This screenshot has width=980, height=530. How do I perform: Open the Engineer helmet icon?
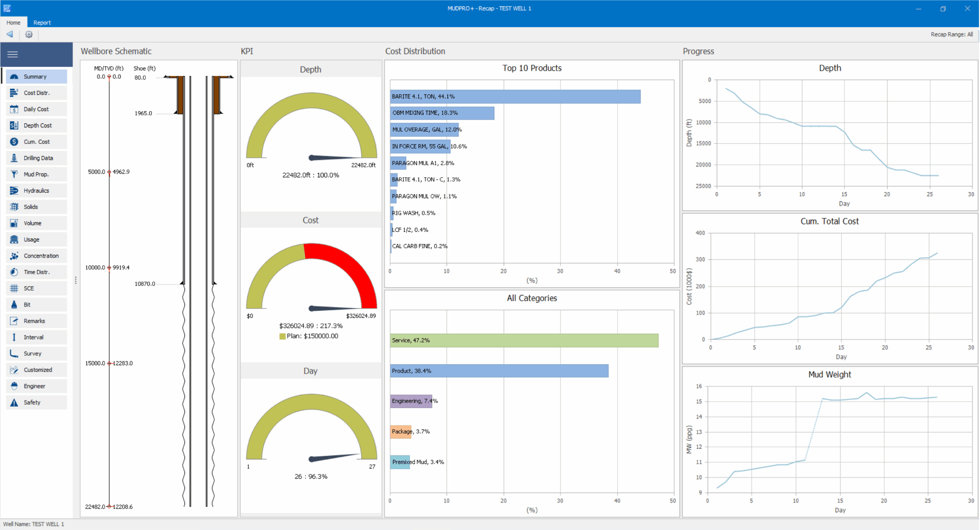point(14,386)
